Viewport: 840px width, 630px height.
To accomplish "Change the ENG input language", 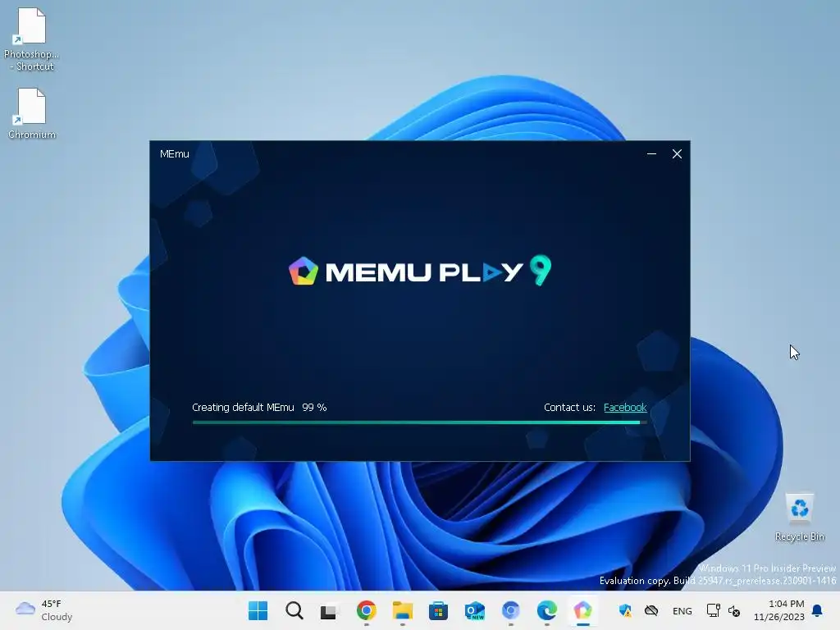I will pos(682,610).
